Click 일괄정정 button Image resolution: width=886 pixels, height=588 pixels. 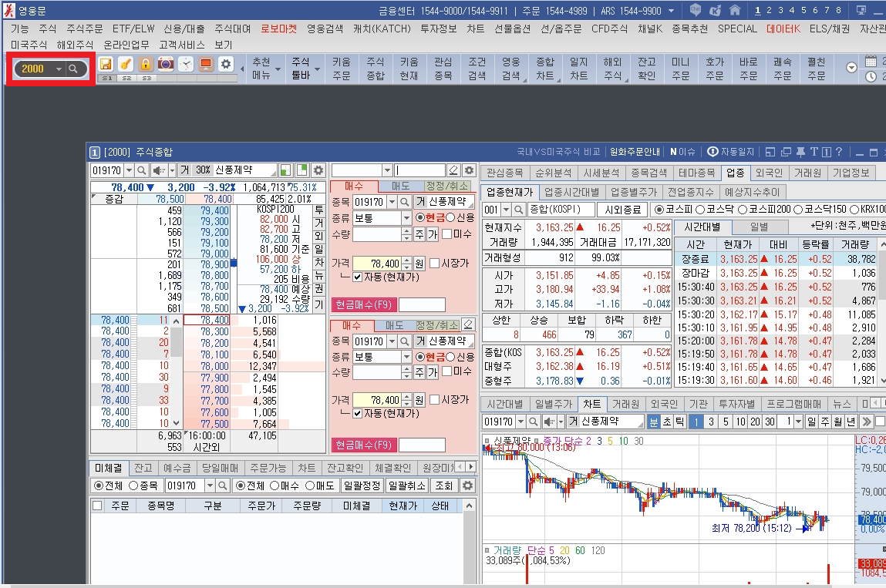(362, 486)
